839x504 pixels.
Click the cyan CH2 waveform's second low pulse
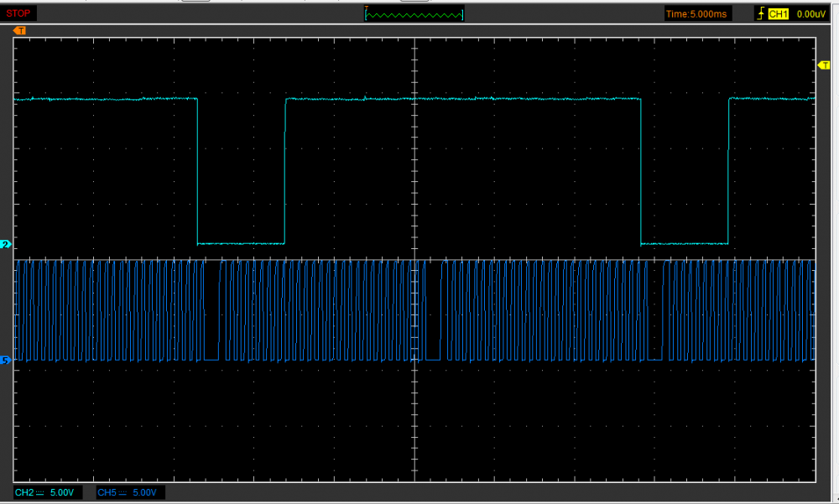684,243
